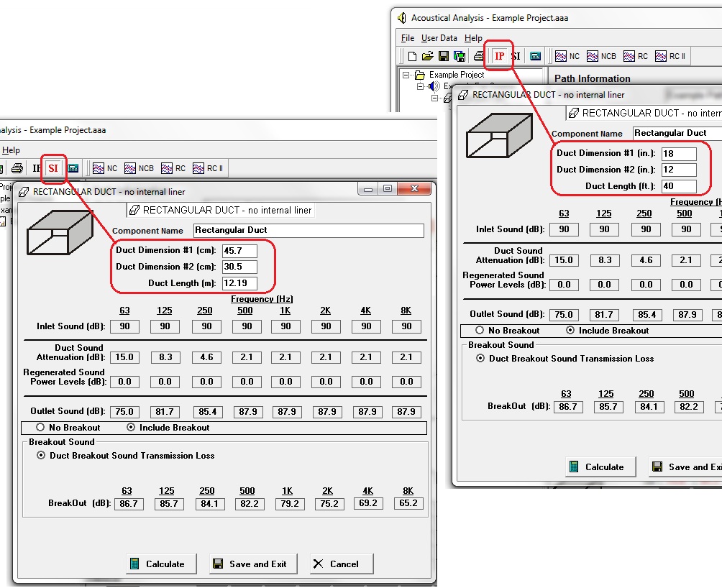Screen dimensions: 722x588
Task: Close the left Rectangular Duct dialog
Action: coord(414,188)
